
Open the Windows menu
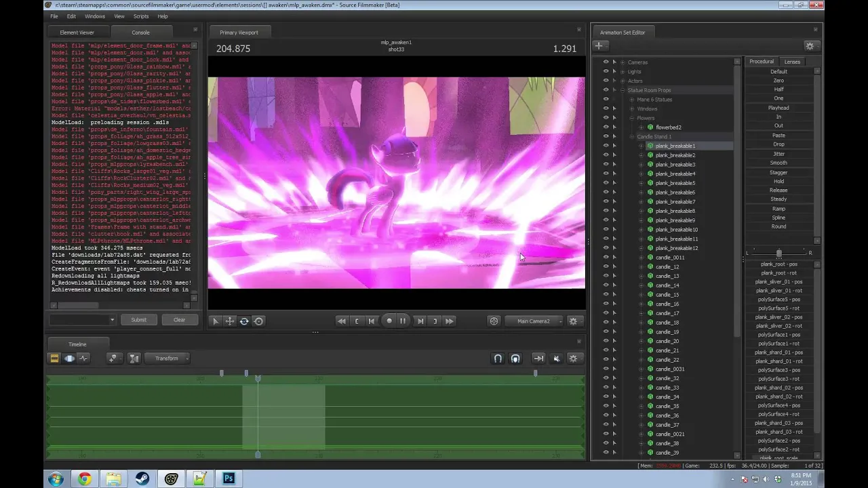click(95, 16)
